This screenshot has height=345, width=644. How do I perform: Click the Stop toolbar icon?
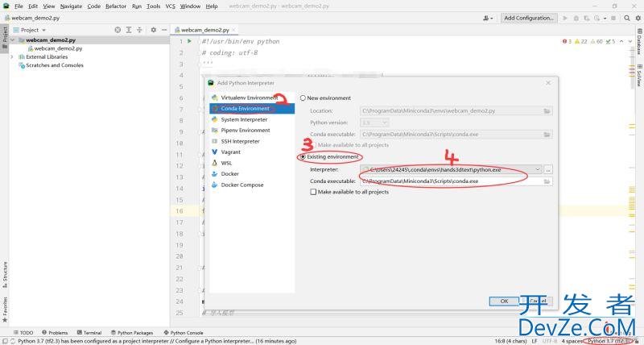point(613,18)
